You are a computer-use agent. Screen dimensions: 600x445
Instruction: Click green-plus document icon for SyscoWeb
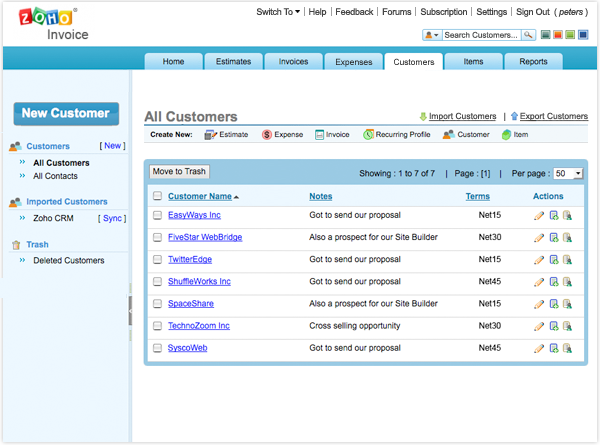554,349
